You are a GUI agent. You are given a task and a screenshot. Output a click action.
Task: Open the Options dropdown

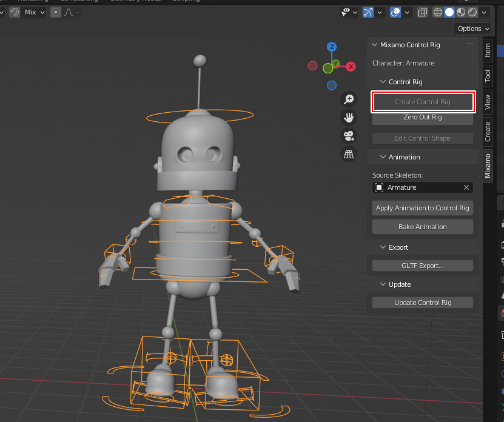pyautogui.click(x=472, y=28)
